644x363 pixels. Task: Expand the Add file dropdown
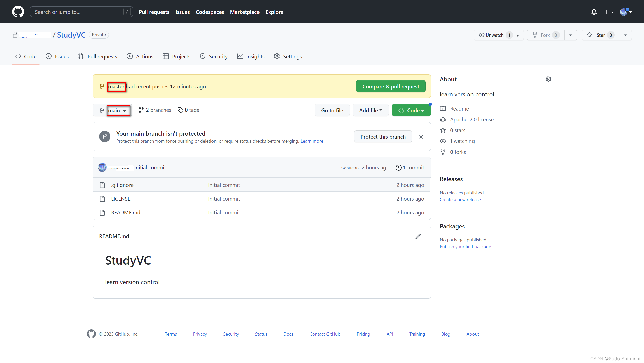coord(371,110)
